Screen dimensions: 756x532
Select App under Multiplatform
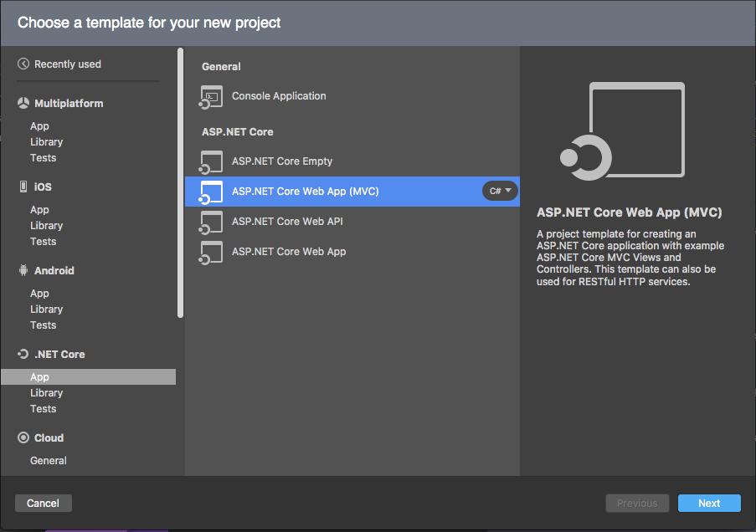pyautogui.click(x=39, y=126)
